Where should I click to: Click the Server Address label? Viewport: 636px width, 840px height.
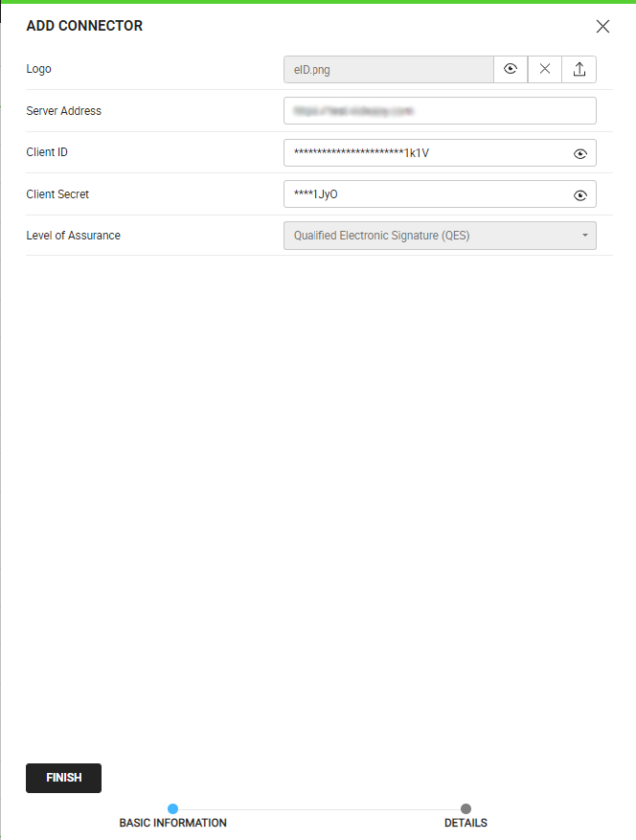63,111
